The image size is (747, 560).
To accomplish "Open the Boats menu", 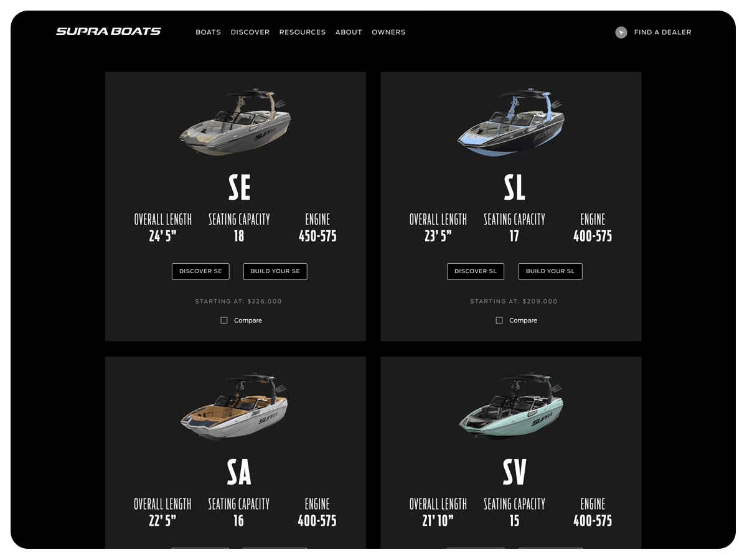I will [208, 32].
